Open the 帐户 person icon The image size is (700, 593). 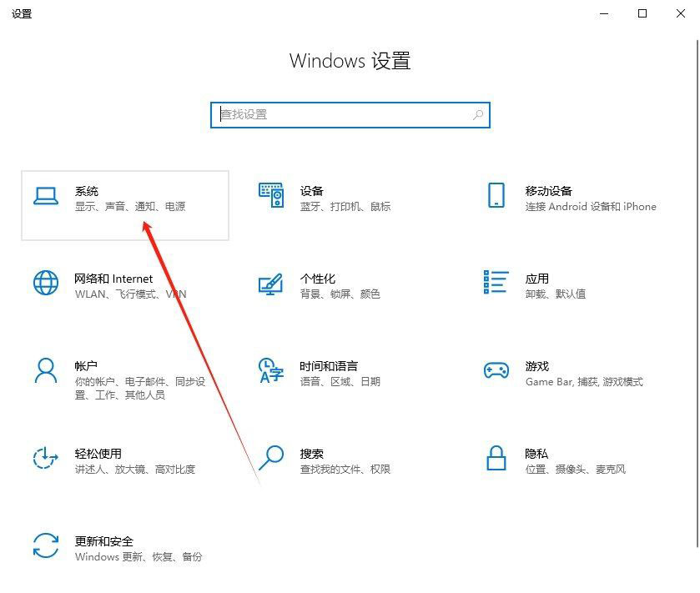46,371
